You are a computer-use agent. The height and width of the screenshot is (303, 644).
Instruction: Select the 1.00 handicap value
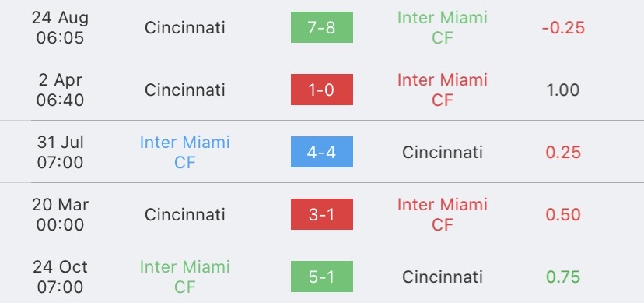click(563, 90)
